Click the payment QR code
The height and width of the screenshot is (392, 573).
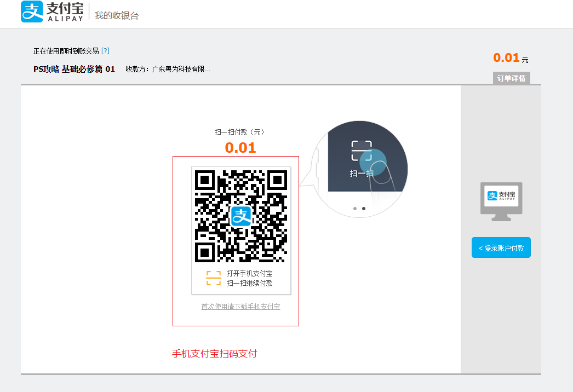tap(241, 216)
